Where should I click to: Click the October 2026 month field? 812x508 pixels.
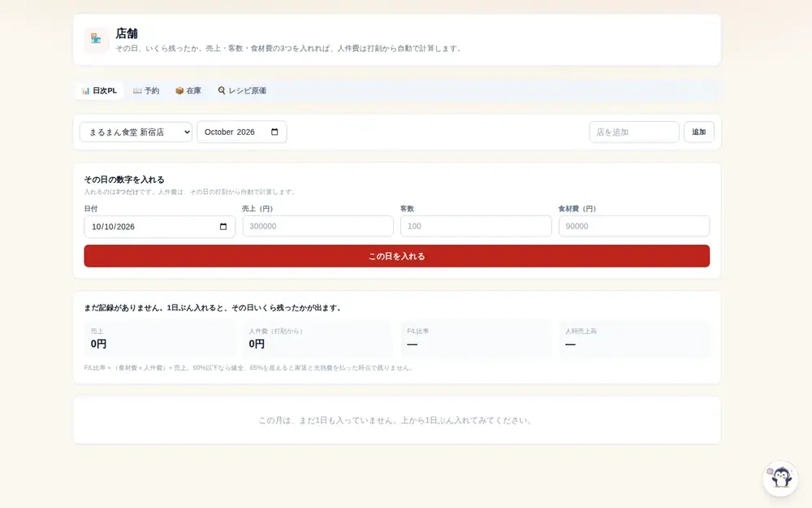242,132
